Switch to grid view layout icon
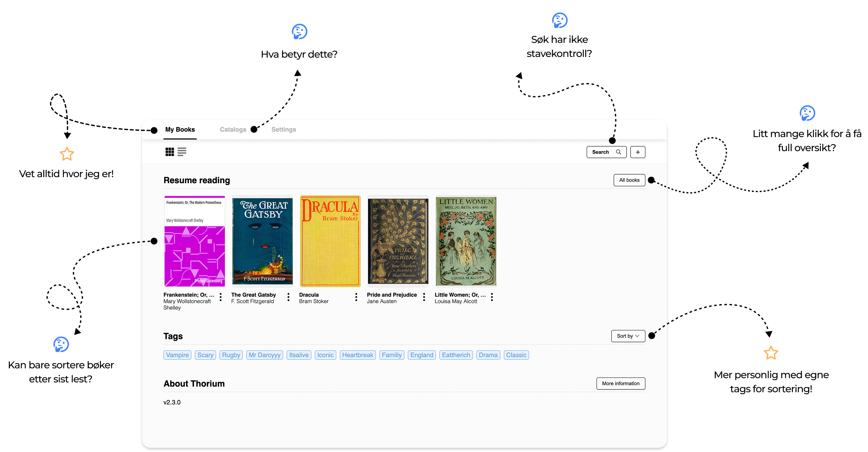 coord(170,152)
